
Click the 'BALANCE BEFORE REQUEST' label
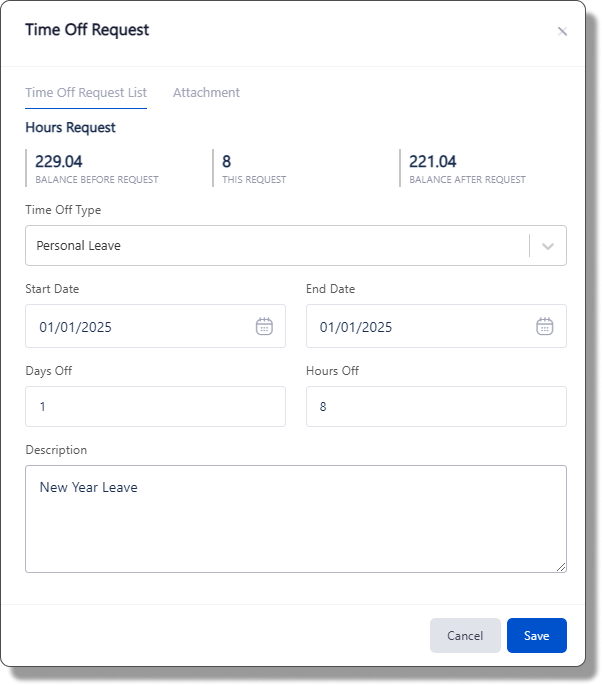click(x=97, y=180)
